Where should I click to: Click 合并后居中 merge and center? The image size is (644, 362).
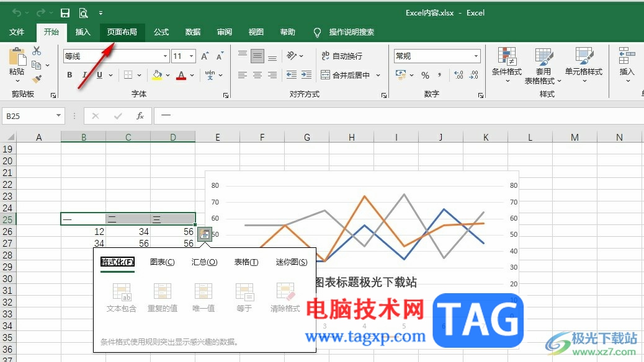click(x=346, y=75)
